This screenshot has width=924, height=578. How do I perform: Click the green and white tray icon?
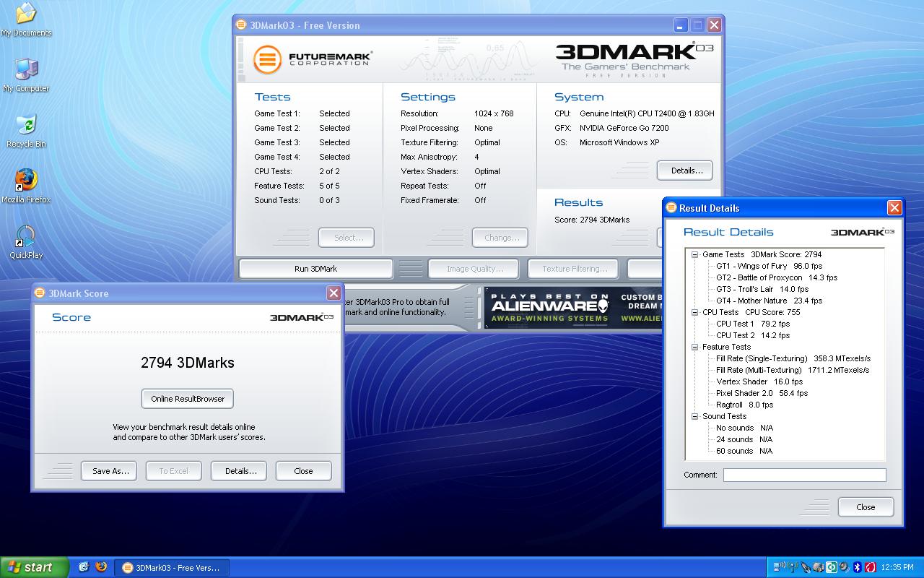832,567
